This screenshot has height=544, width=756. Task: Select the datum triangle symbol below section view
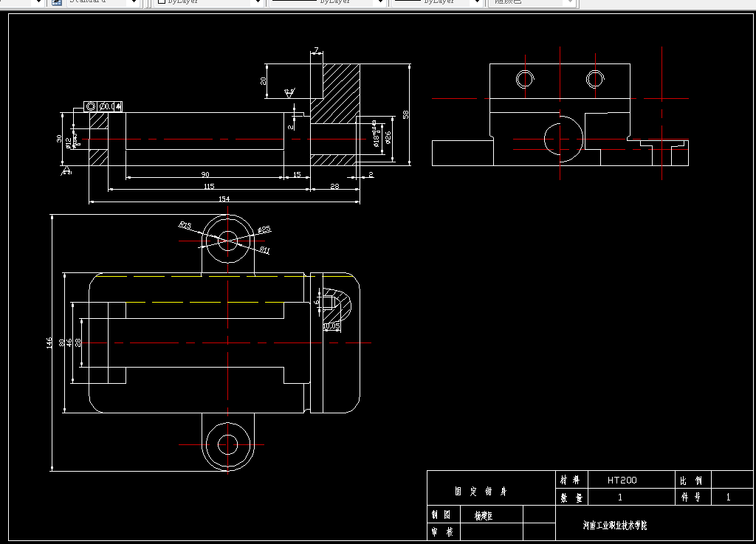[x=66, y=170]
